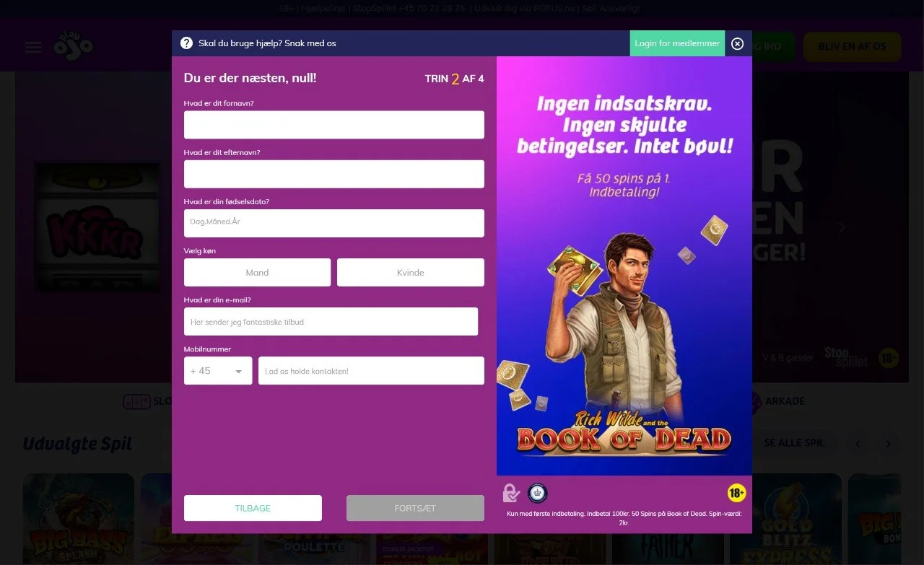
Task: Click the help question mark icon
Action: click(x=186, y=43)
